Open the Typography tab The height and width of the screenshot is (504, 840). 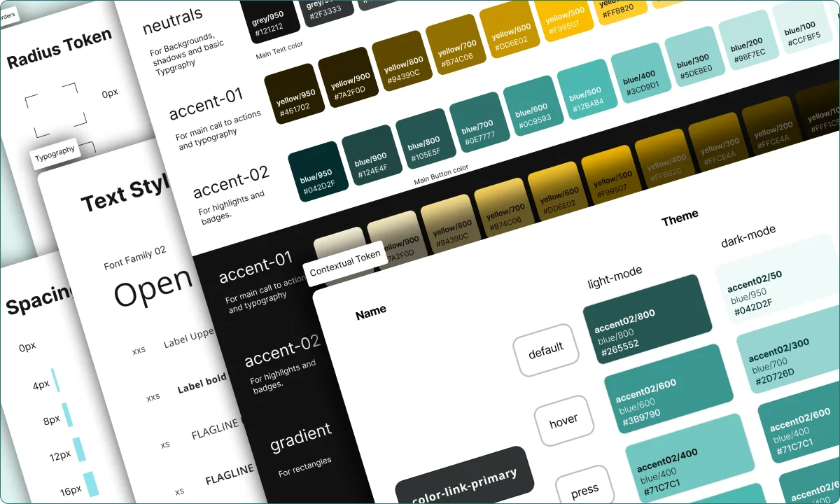tap(56, 149)
